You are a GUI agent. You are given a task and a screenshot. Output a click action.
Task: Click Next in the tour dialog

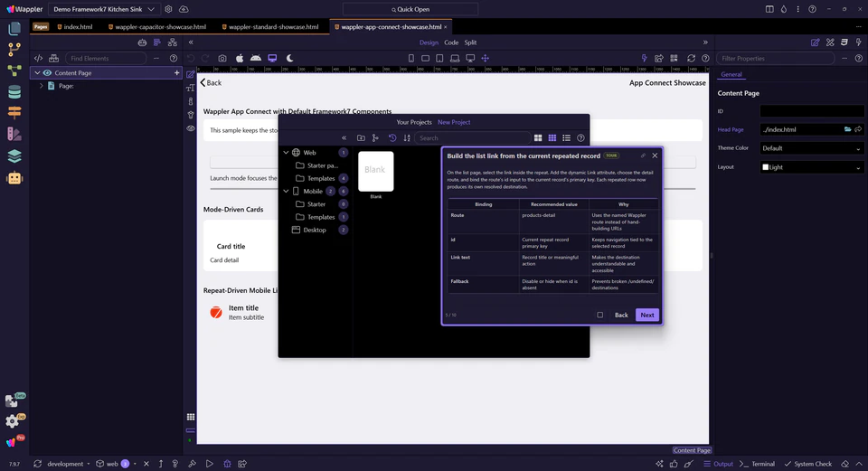click(x=647, y=315)
